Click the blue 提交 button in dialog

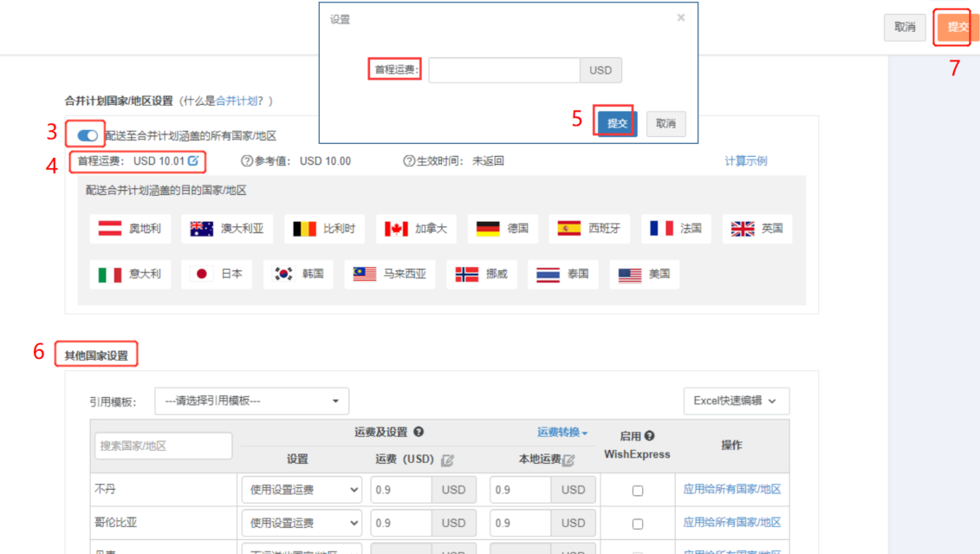pyautogui.click(x=617, y=123)
